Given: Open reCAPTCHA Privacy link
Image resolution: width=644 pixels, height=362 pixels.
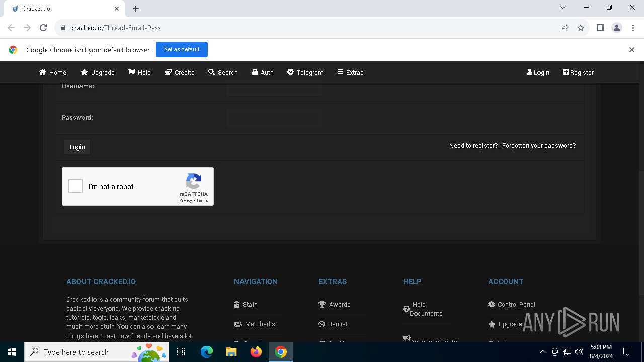Looking at the screenshot, I should (x=186, y=200).
